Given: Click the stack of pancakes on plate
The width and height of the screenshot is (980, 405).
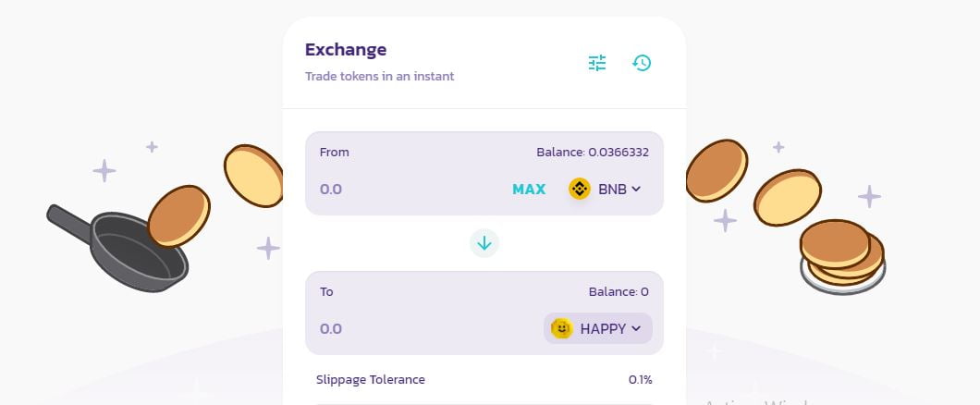Looking at the screenshot, I should (x=842, y=256).
